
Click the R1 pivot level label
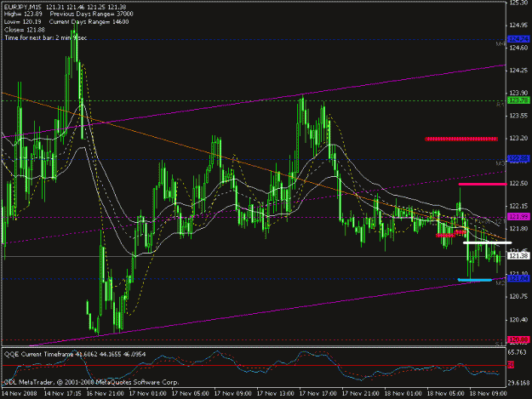point(501,105)
